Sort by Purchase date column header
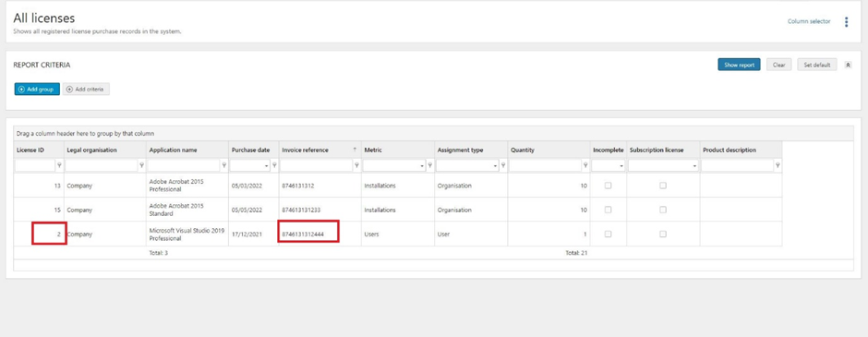868x337 pixels. (x=254, y=150)
